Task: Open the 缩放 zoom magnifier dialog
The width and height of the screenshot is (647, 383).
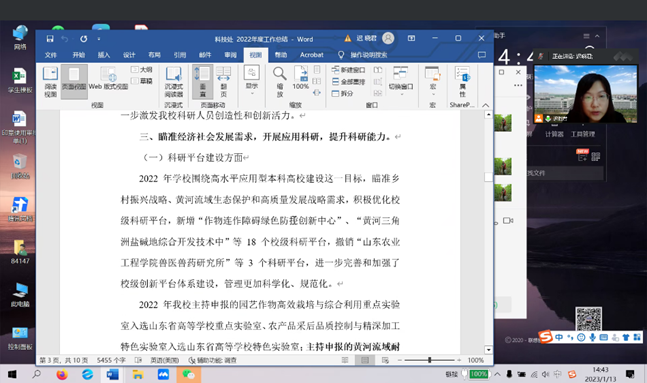Action: click(x=280, y=82)
